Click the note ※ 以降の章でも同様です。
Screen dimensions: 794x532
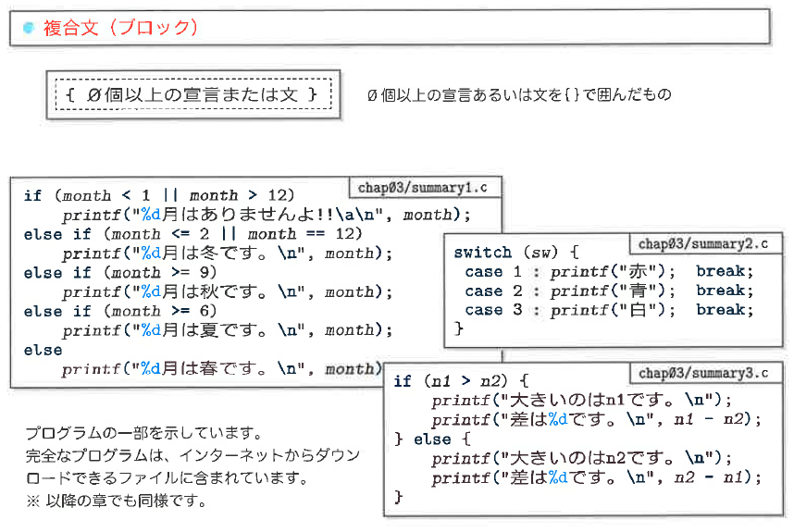tap(117, 501)
